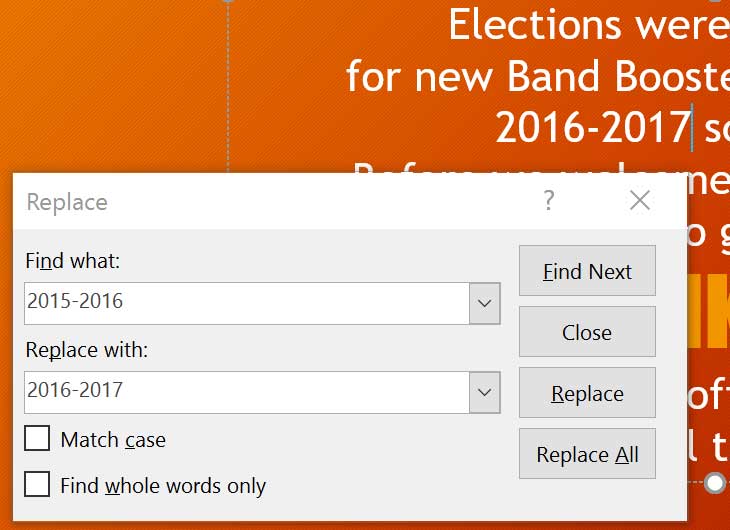Click the 2016-2017 text on the slide
Image resolution: width=730 pixels, height=530 pixels.
pos(592,127)
